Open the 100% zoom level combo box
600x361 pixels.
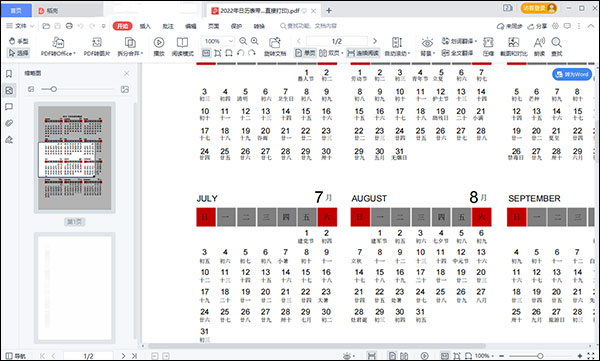coord(218,41)
